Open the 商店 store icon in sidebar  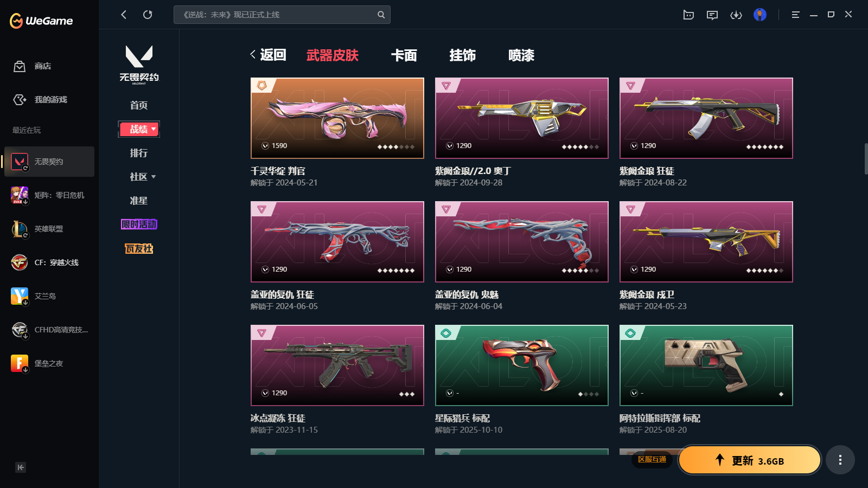(20, 66)
